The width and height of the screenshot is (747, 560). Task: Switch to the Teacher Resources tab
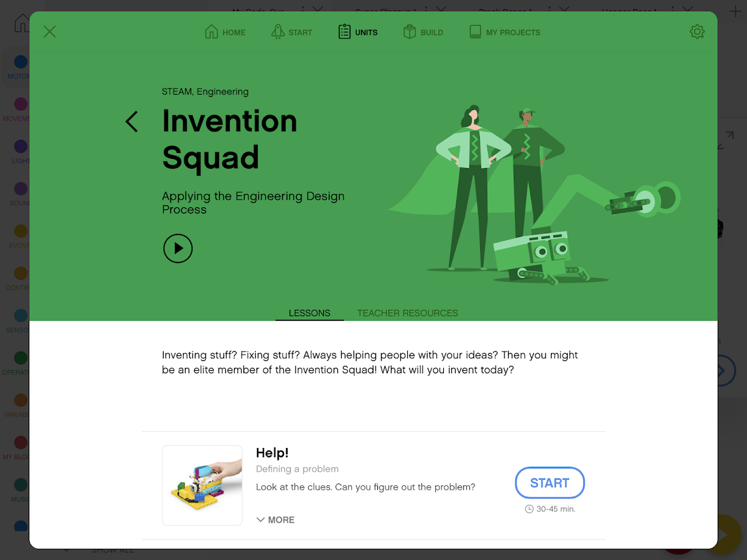pos(408,313)
